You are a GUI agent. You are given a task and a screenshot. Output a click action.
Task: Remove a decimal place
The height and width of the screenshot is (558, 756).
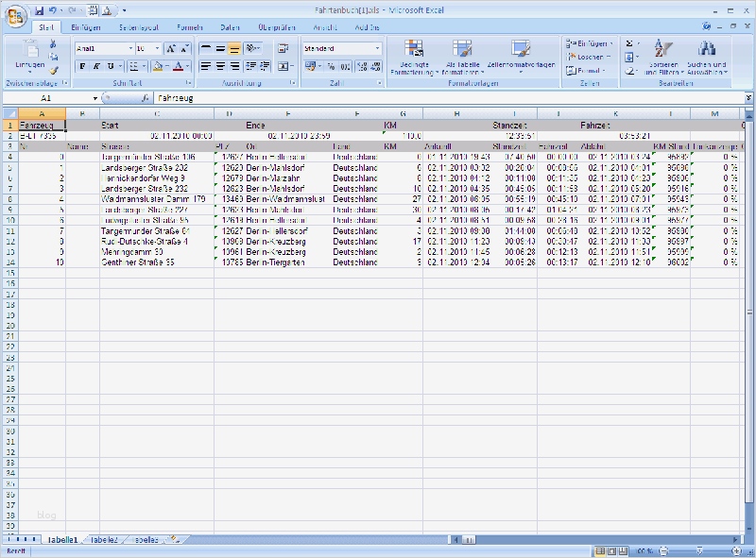click(x=375, y=66)
